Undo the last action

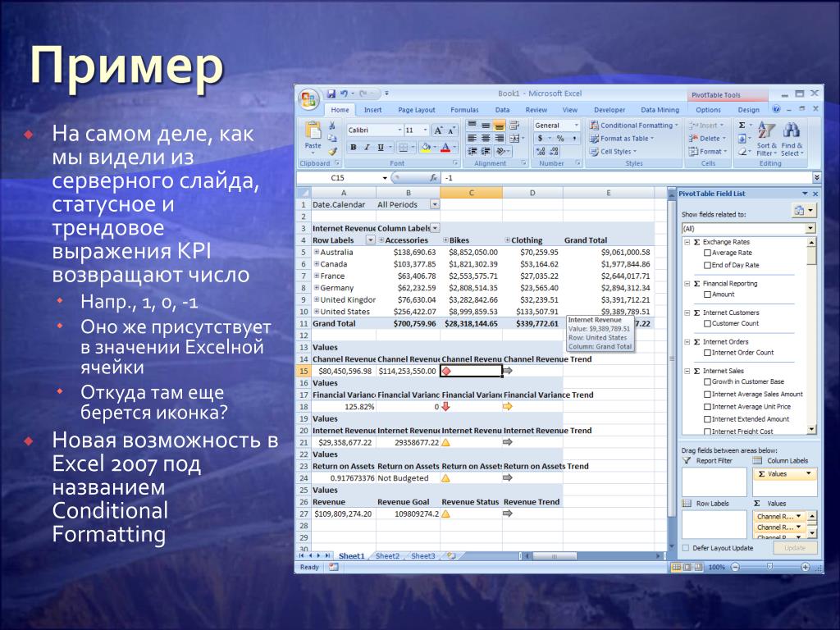pos(344,94)
